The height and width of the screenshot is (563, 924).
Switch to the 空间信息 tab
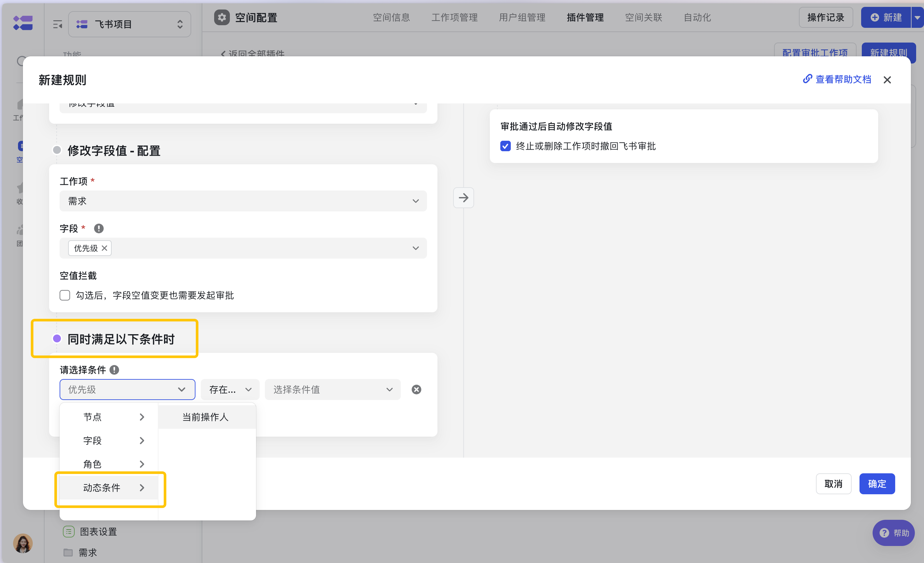[392, 18]
